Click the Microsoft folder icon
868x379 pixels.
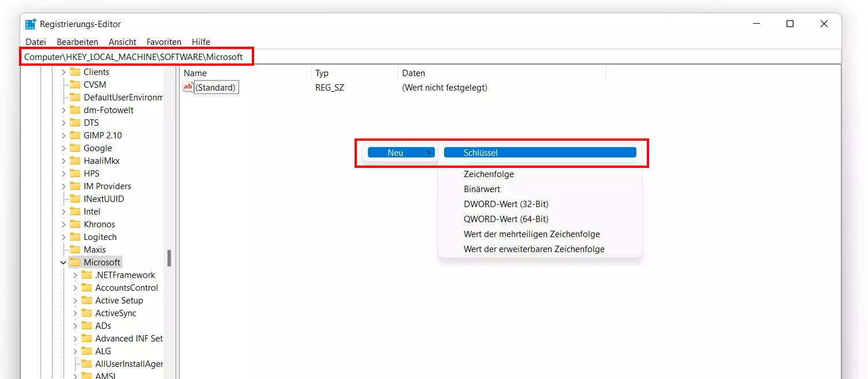coord(75,262)
